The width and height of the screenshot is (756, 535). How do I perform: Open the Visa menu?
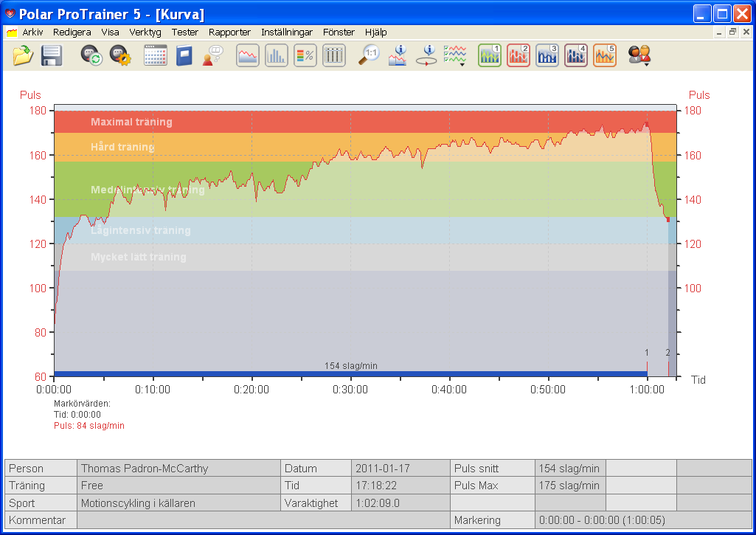pyautogui.click(x=110, y=32)
